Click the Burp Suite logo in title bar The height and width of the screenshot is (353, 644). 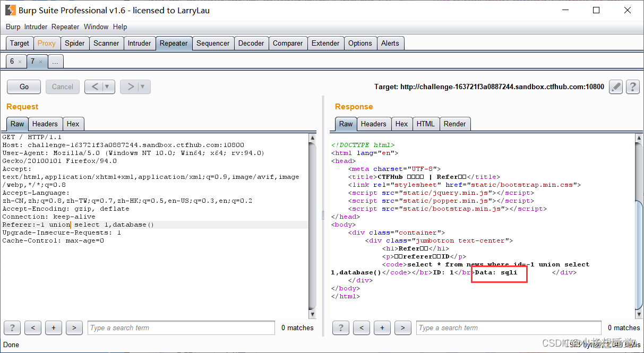(x=10, y=10)
